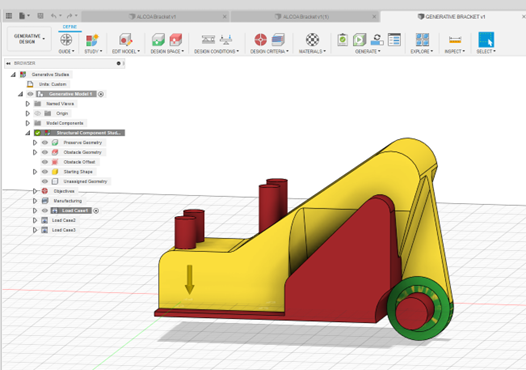Click the Preserve Geometry green tool icon
Image resolution: width=526 pixels, height=370 pixels.
[158, 40]
